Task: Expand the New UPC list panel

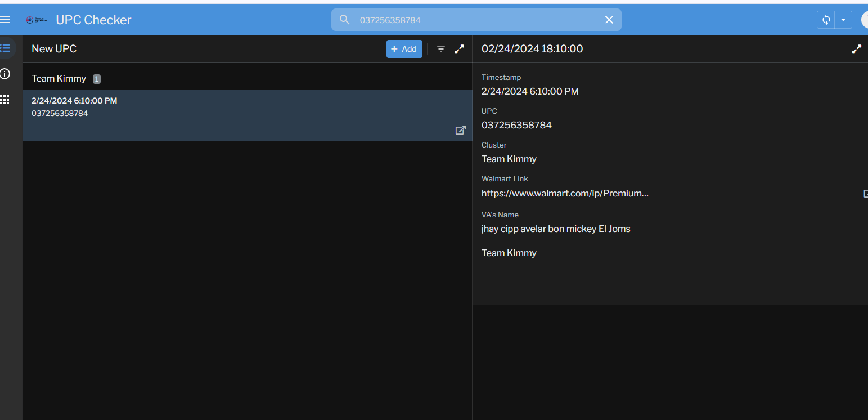Action: (459, 49)
